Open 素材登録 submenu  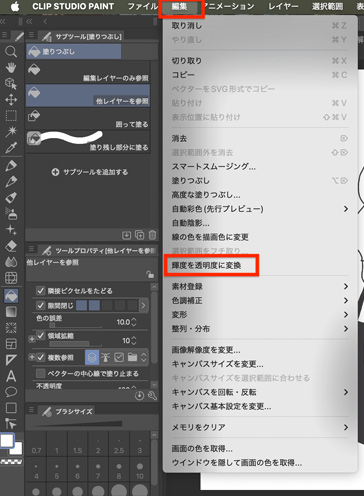point(260,286)
